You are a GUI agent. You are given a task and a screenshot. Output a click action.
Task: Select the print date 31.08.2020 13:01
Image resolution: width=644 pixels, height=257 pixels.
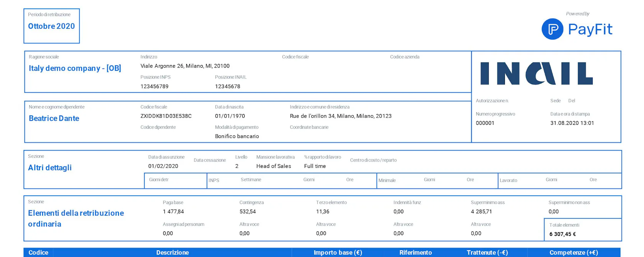572,123
